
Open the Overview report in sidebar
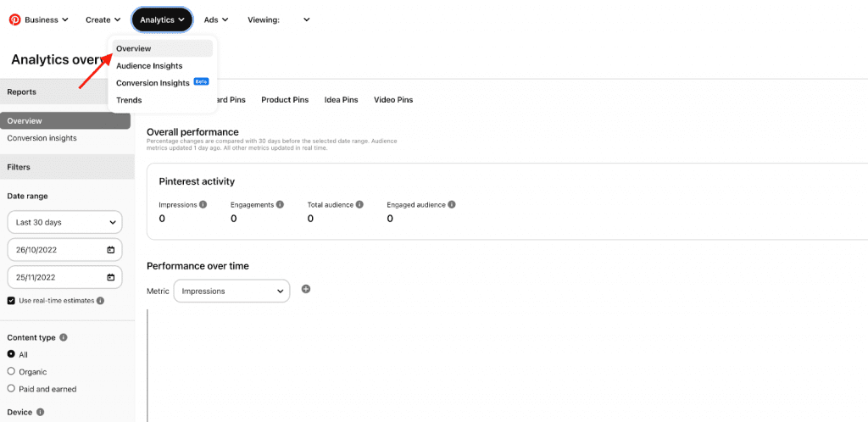pos(65,121)
